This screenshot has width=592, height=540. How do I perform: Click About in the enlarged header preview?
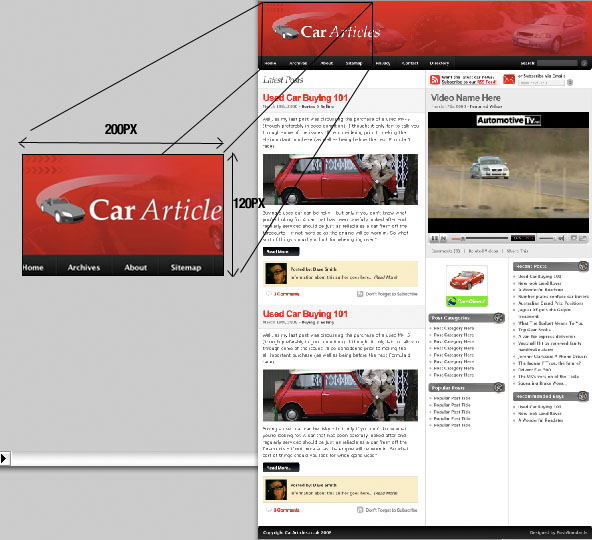[136, 267]
